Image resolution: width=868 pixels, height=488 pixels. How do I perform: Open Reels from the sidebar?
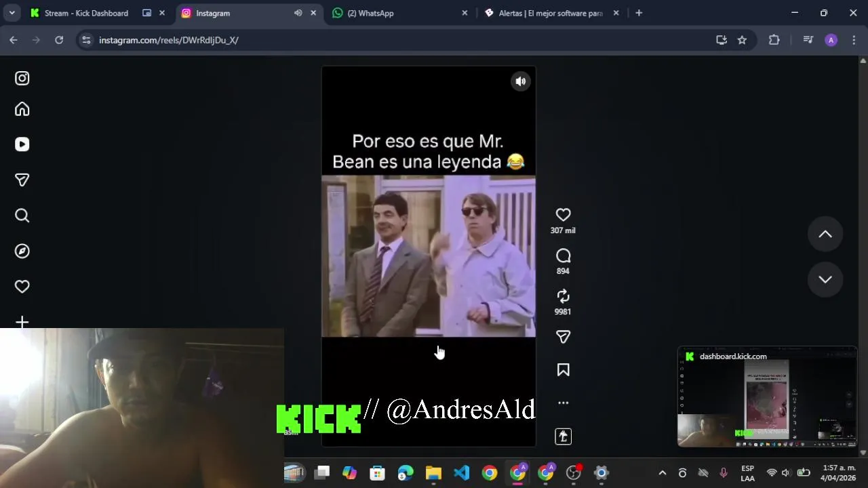[22, 144]
